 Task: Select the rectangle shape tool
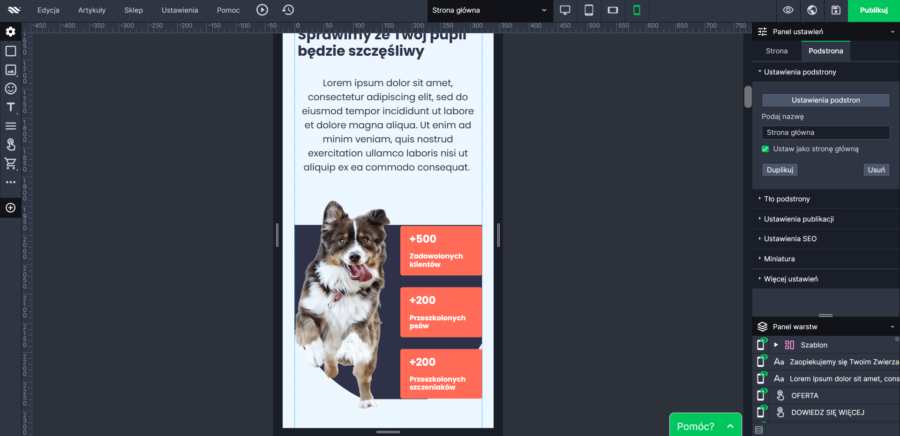(x=10, y=51)
